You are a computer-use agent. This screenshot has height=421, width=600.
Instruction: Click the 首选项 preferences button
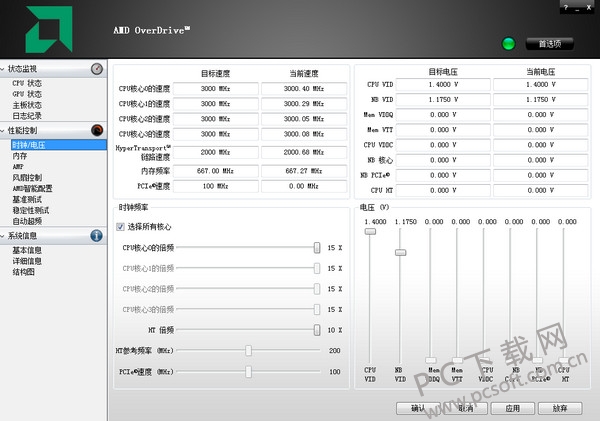549,44
